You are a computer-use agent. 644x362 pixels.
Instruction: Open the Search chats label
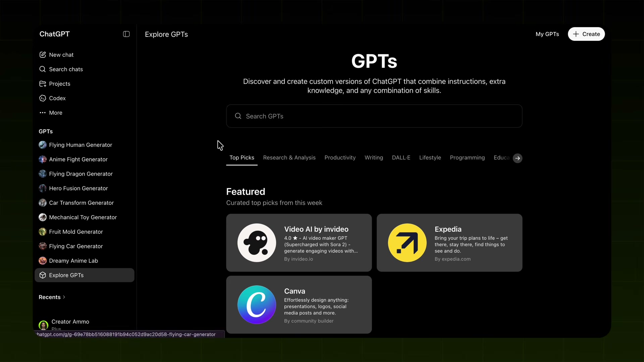pos(66,69)
